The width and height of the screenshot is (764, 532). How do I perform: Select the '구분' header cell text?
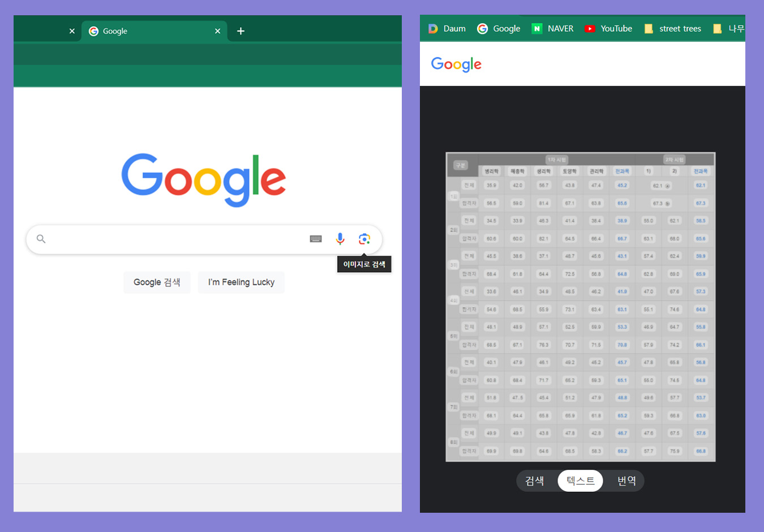click(x=461, y=165)
